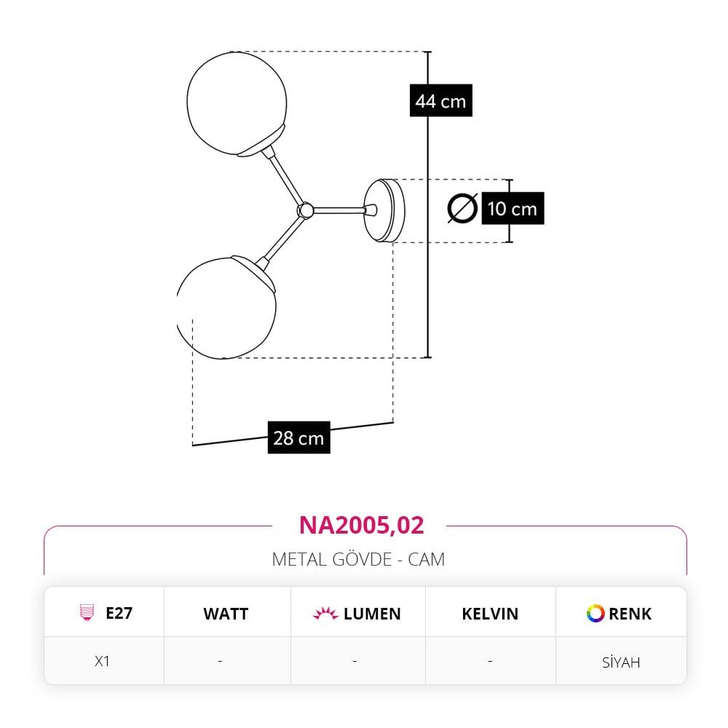
Task: Click the RENK column header text
Action: (630, 614)
